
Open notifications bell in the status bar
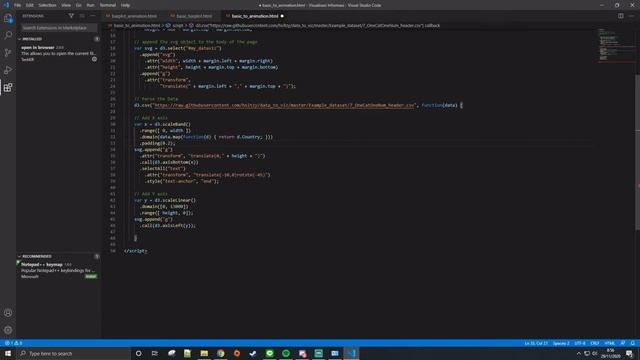click(x=632, y=343)
